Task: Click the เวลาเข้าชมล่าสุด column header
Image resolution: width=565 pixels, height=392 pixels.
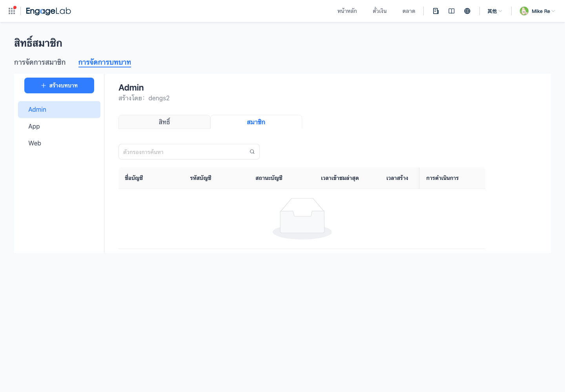Action: pyautogui.click(x=340, y=178)
